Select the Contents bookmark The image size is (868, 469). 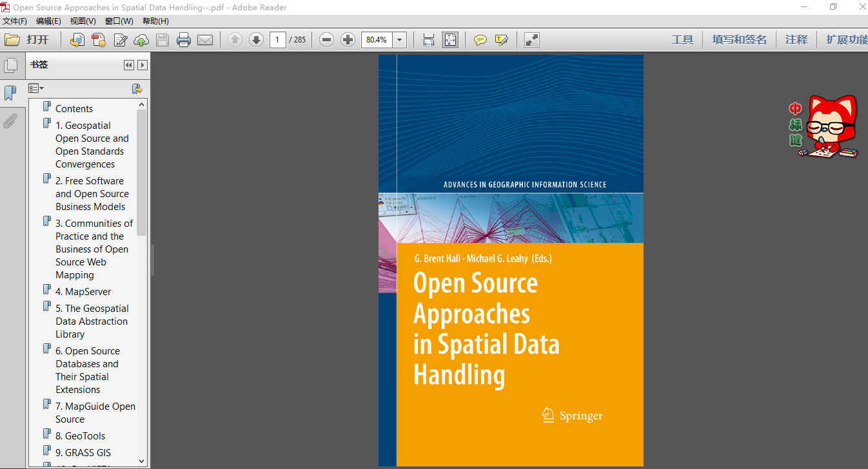[x=74, y=108]
